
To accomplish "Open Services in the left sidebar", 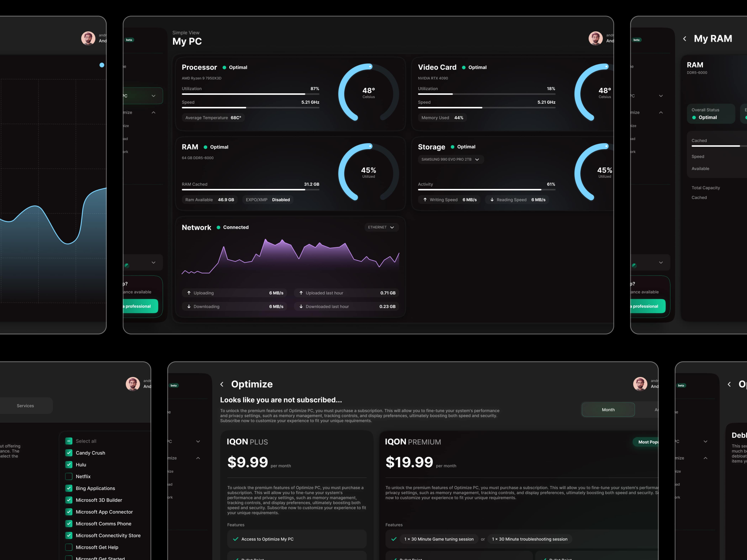I will (x=25, y=406).
